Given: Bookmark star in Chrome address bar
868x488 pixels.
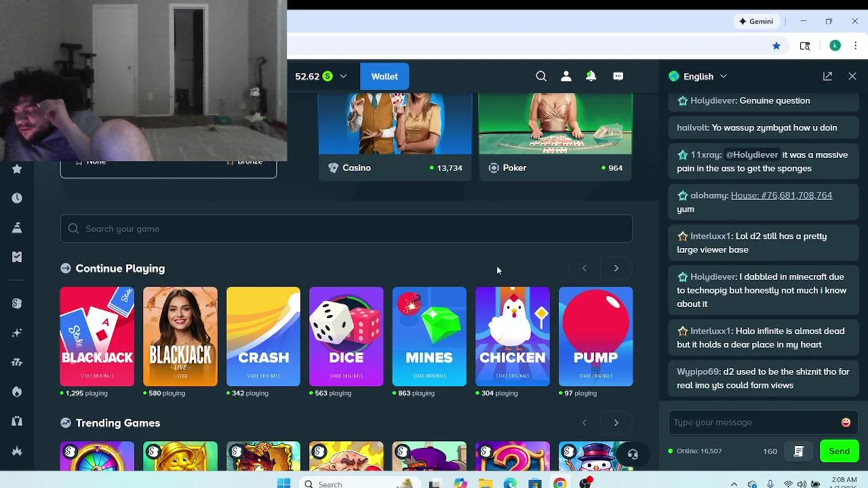Looking at the screenshot, I should [x=776, y=46].
